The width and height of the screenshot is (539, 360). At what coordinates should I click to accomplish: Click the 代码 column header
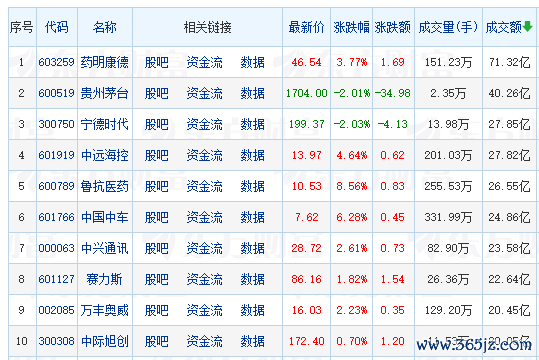[57, 27]
